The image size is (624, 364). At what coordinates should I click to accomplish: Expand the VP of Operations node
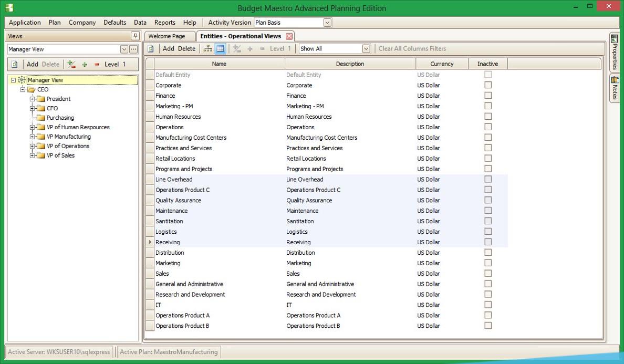32,146
